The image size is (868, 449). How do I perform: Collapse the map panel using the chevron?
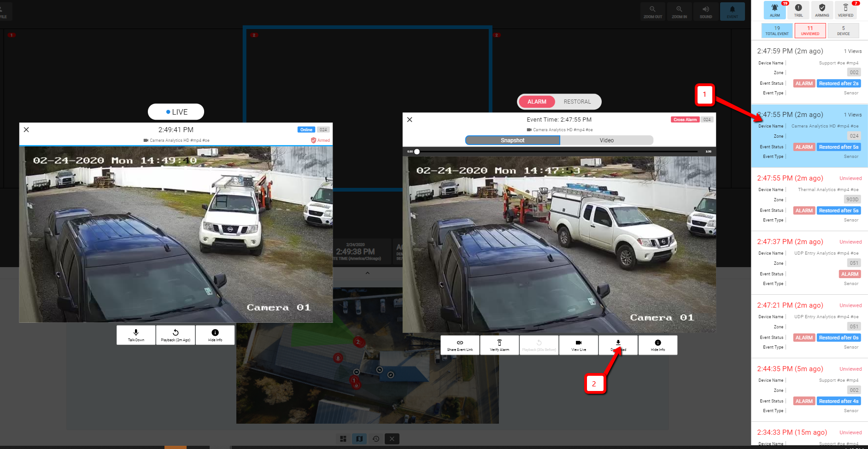point(367,273)
